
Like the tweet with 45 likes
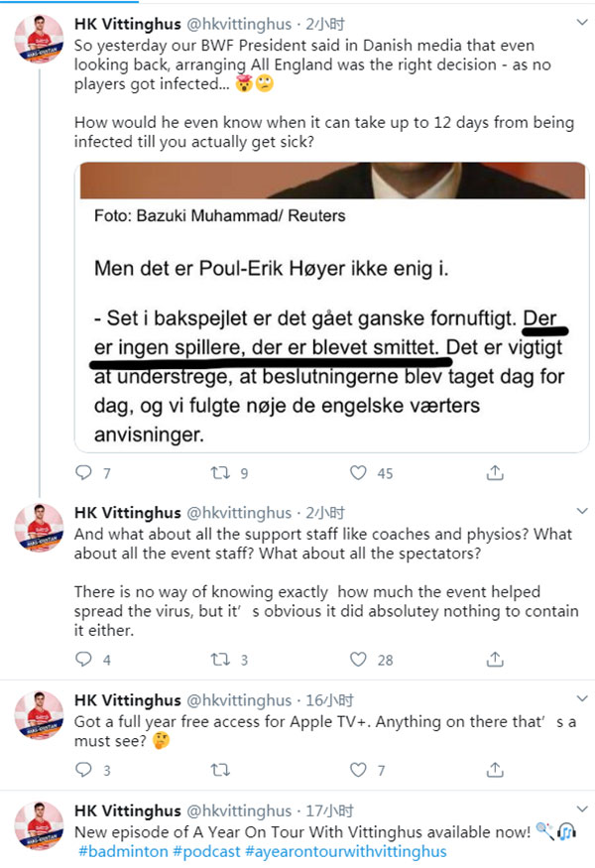click(359, 473)
